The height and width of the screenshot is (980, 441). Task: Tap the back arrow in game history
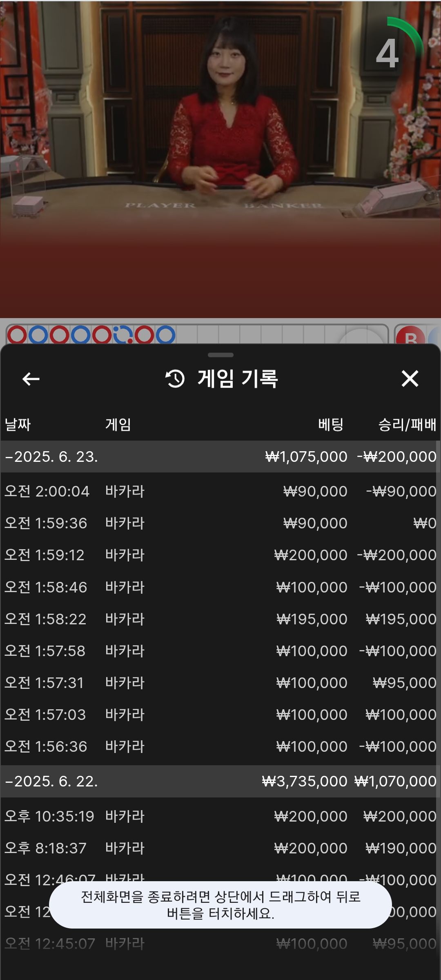[x=31, y=379]
